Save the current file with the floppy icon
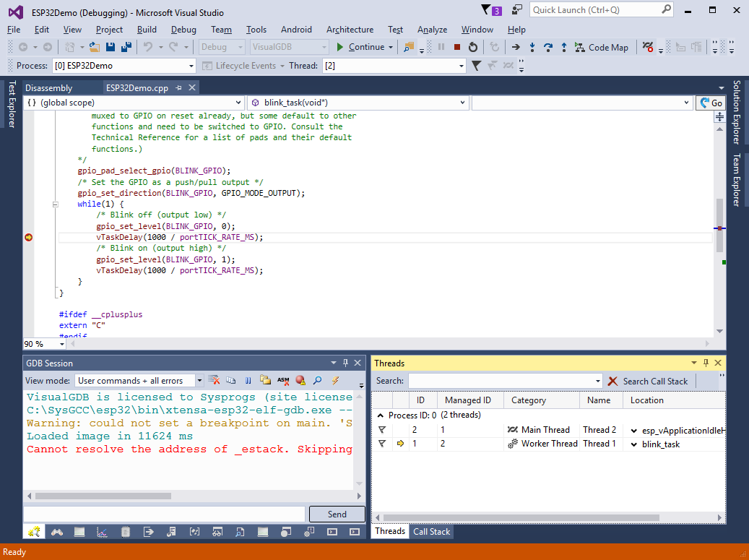 [111, 47]
